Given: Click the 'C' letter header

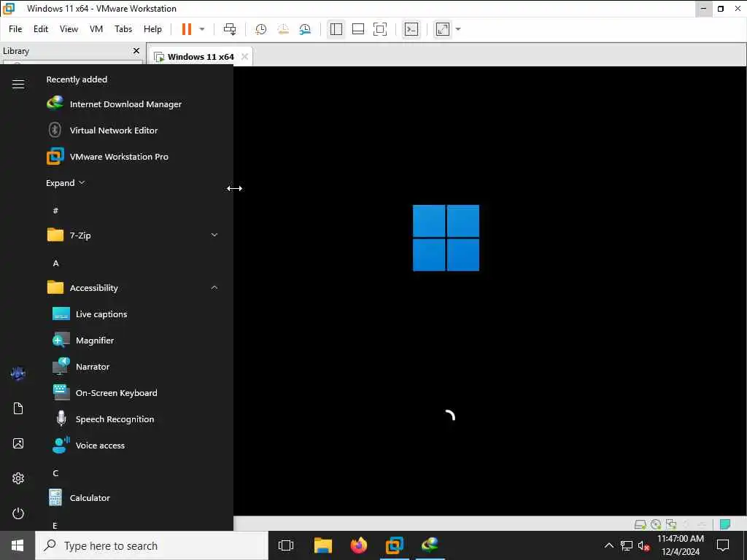Looking at the screenshot, I should coord(55,472).
